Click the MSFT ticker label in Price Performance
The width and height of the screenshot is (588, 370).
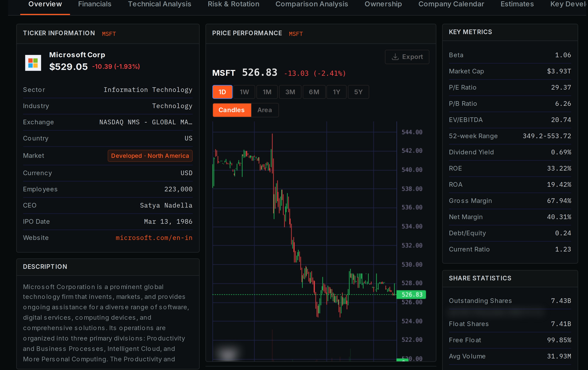[296, 34]
